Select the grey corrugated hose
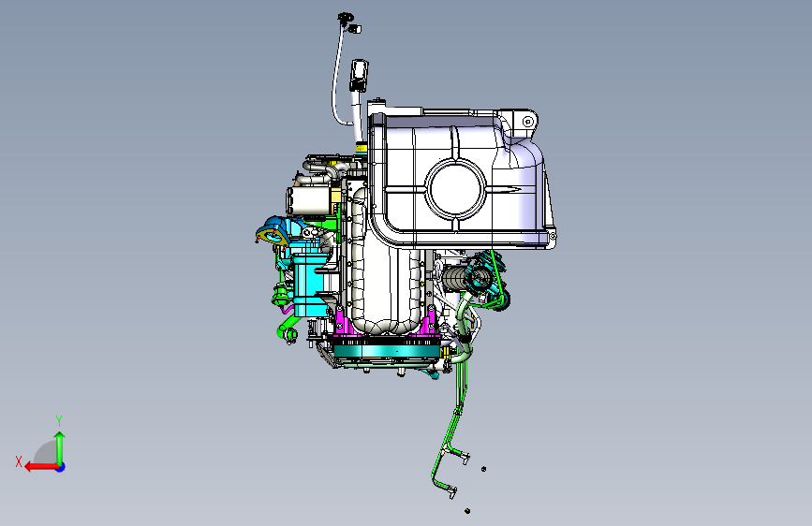Screen dimensions: 812x526 [454, 279]
